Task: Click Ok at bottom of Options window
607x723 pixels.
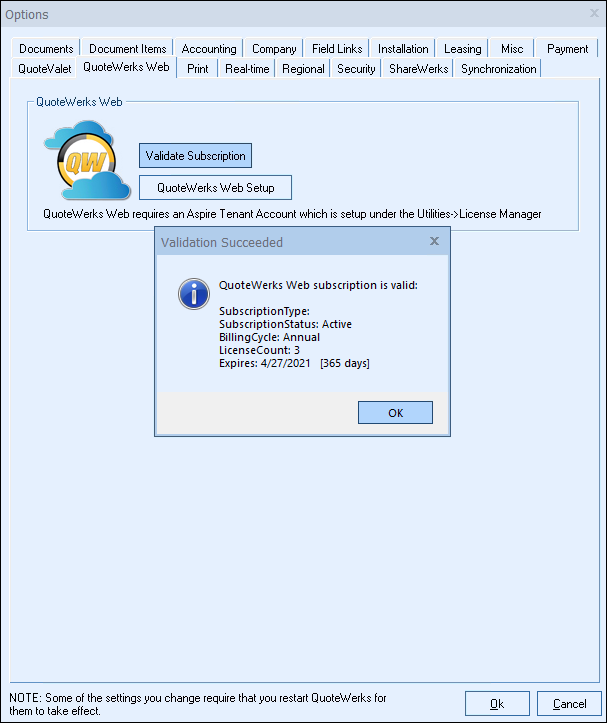Action: coord(497,704)
